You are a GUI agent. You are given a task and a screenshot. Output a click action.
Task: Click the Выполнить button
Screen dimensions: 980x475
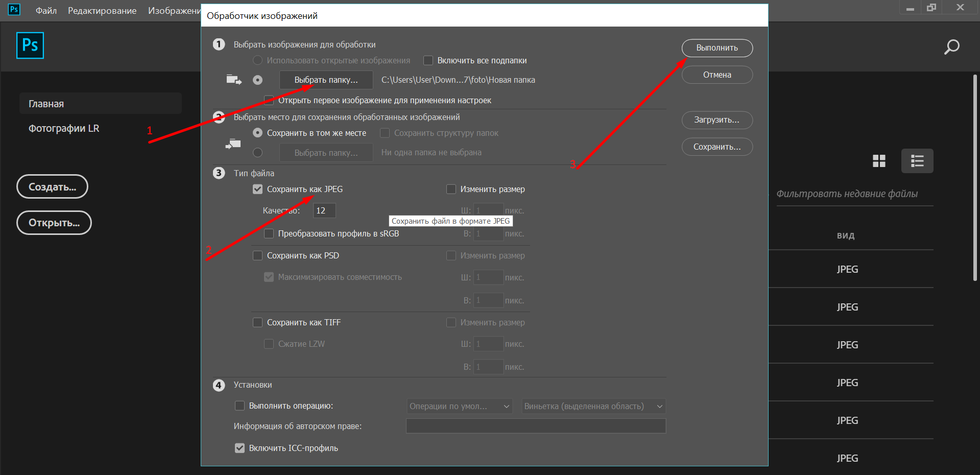[717, 48]
